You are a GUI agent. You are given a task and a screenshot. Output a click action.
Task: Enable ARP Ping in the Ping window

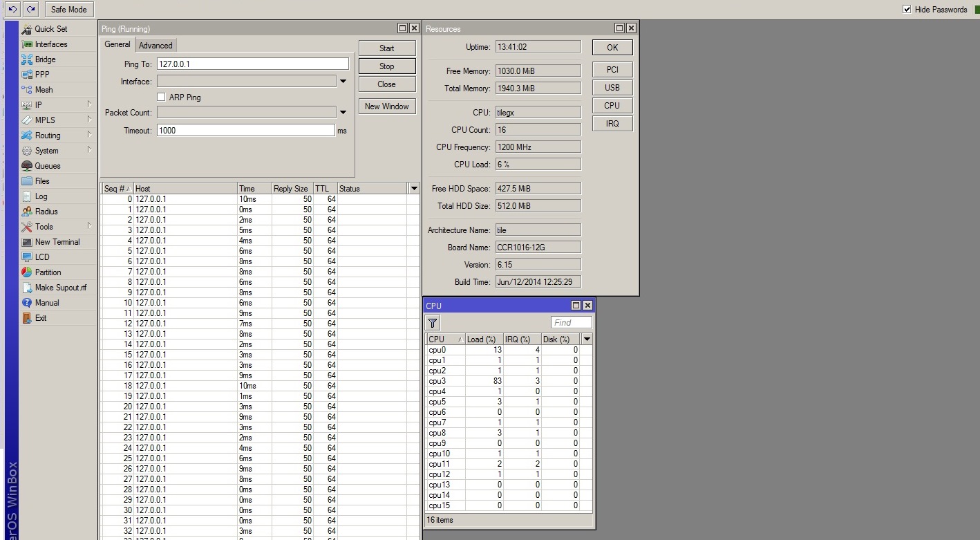point(162,97)
